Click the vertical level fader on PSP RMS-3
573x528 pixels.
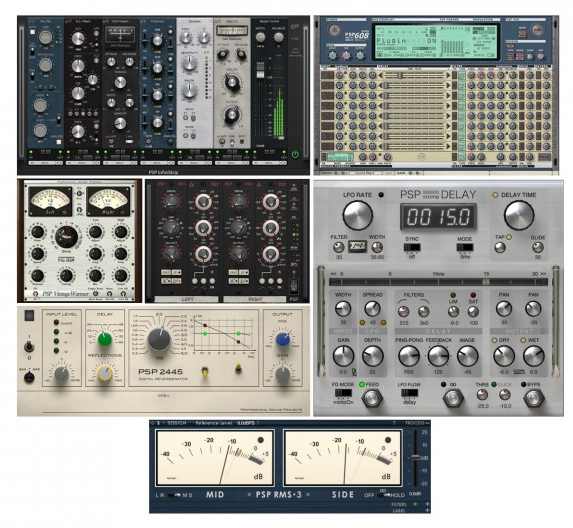tap(415, 457)
